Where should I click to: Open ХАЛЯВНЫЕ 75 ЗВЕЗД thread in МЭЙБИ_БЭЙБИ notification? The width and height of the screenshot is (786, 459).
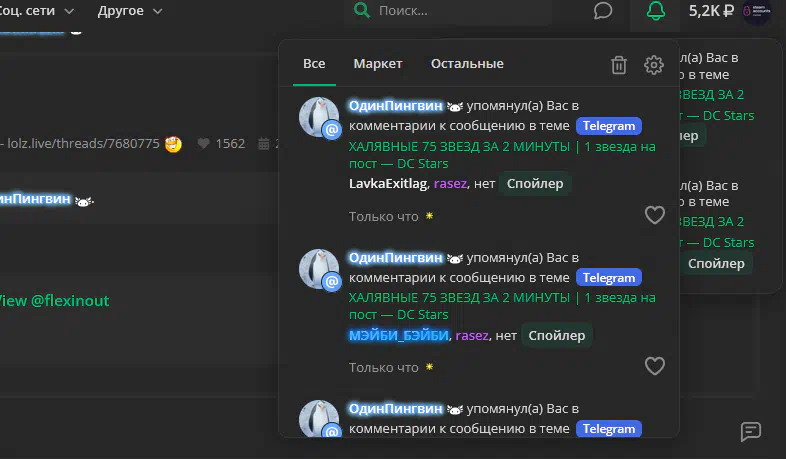[x=502, y=306]
